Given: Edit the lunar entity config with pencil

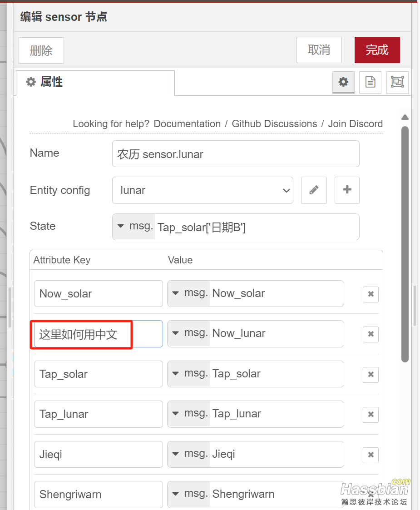Looking at the screenshot, I should [314, 190].
